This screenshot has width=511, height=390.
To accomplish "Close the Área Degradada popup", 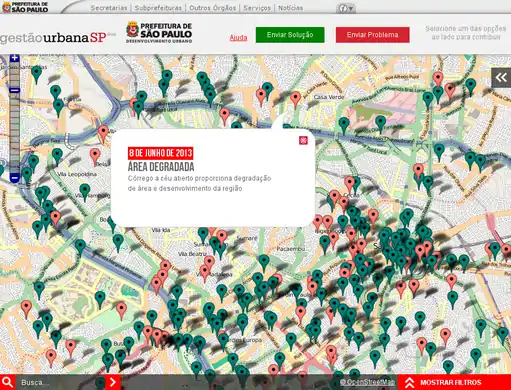I will tap(303, 140).
